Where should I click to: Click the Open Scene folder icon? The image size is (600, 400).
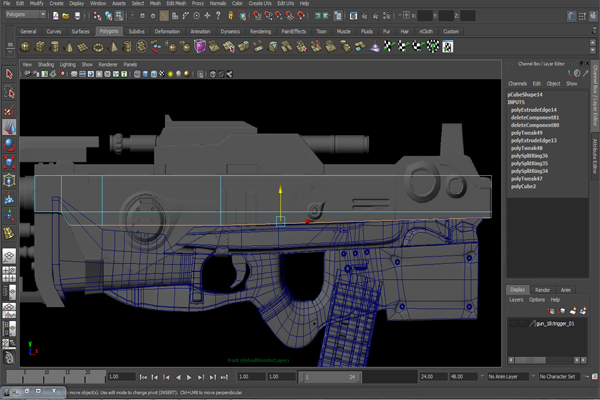click(66, 16)
